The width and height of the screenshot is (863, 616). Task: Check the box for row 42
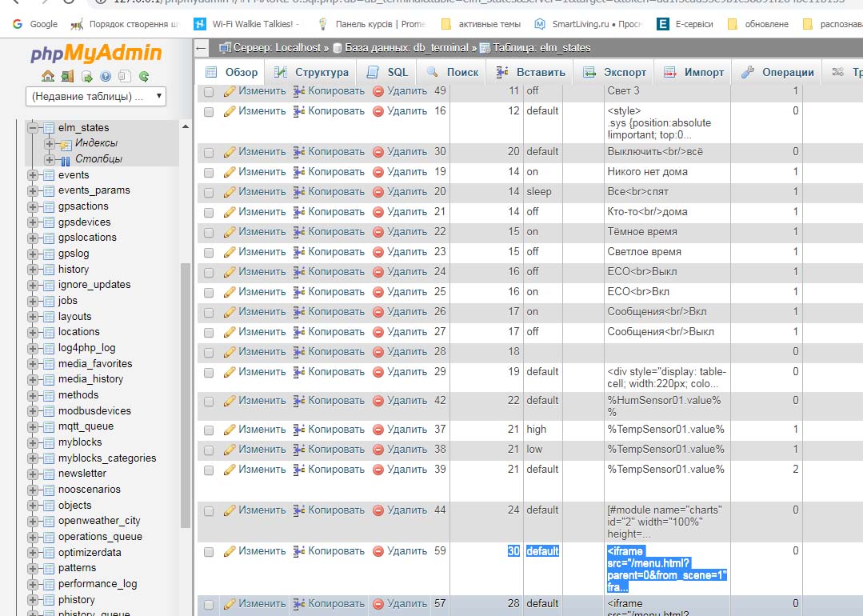pos(209,401)
